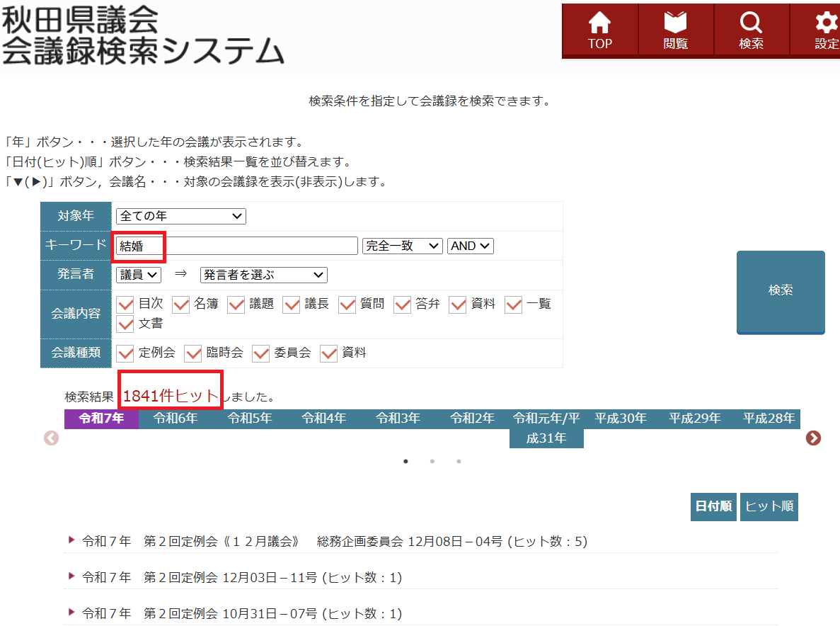Toggle the 名簿 checkbox
This screenshot has width=840, height=626.
pyautogui.click(x=181, y=305)
